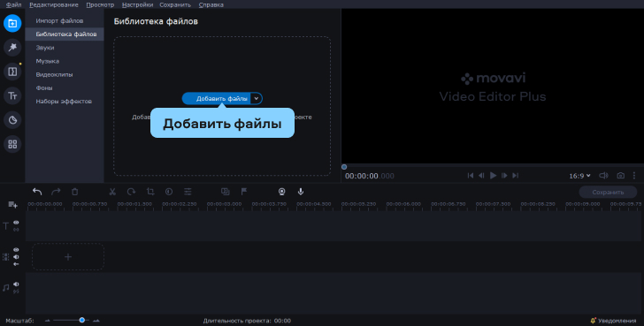This screenshot has width=644, height=326.
Task: Select Библиотека файлов in the list
Action: tap(65, 34)
